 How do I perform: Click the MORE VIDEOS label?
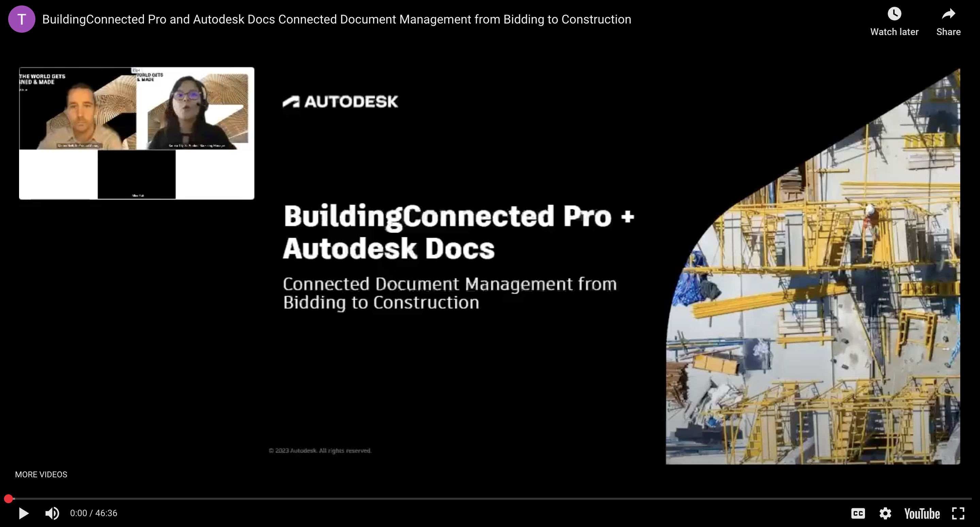point(41,475)
